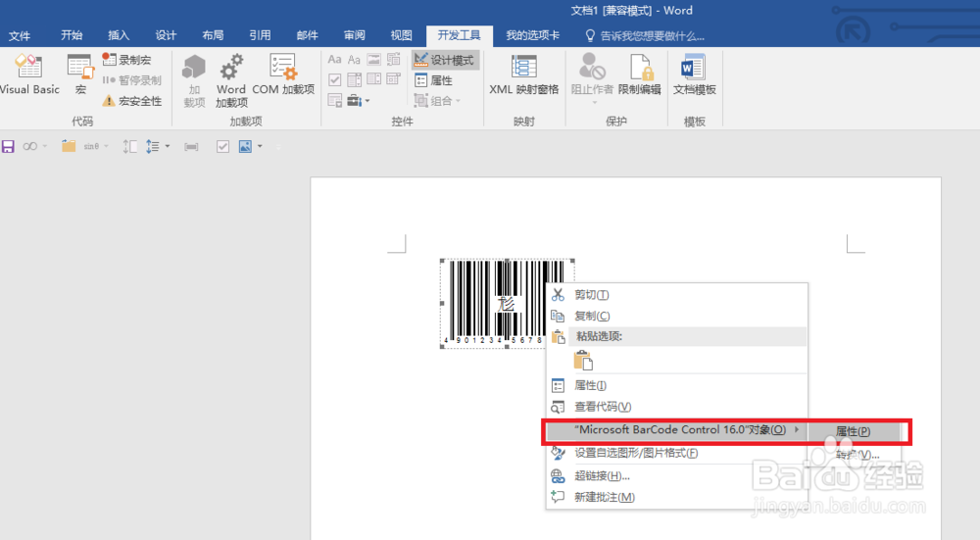Click the checkbox icon in quick toolbar
980x540 pixels.
[x=222, y=146]
